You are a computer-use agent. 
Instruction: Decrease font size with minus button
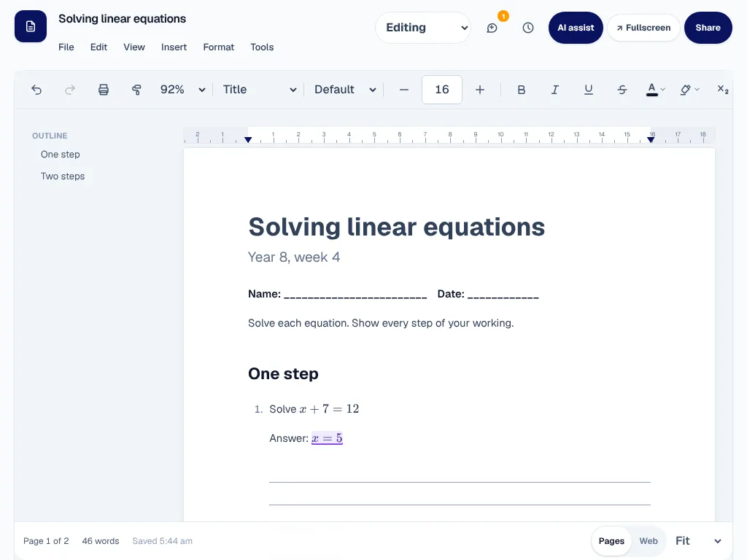click(404, 90)
